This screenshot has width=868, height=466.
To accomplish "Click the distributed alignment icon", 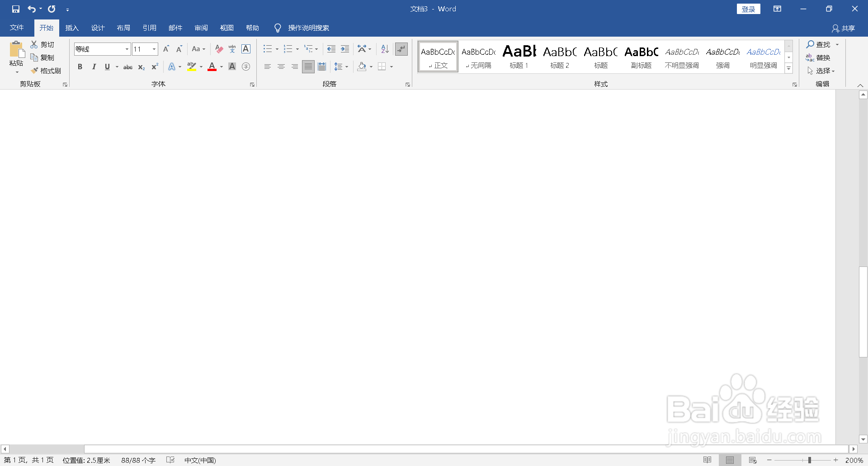I will (322, 67).
